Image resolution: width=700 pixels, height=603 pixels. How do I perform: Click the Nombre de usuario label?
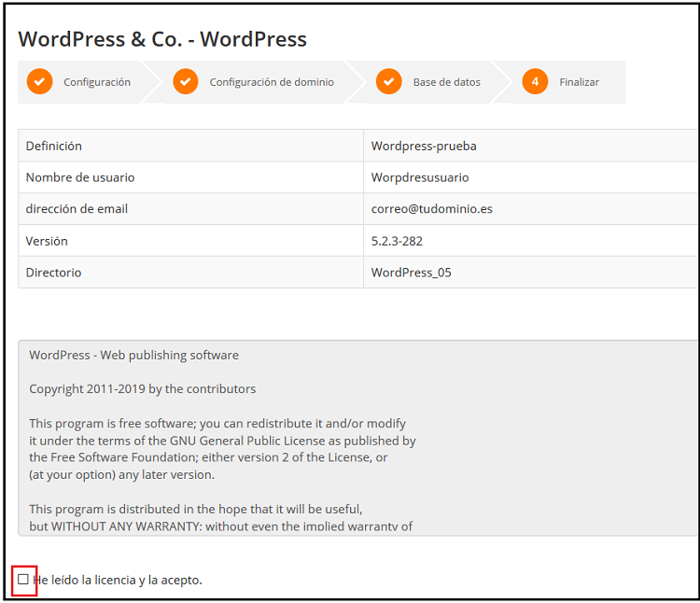pyautogui.click(x=80, y=177)
